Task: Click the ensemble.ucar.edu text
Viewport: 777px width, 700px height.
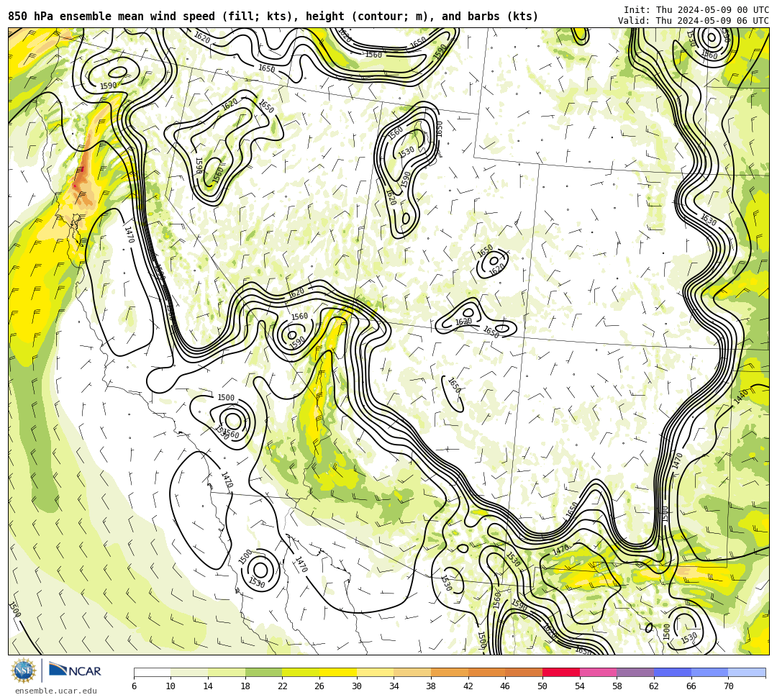Action: point(56,691)
